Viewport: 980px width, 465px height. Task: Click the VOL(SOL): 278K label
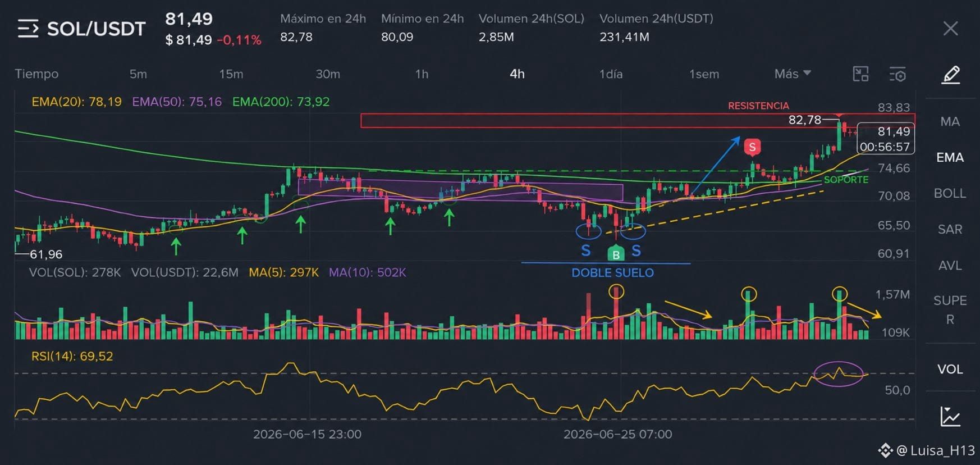pyautogui.click(x=75, y=272)
